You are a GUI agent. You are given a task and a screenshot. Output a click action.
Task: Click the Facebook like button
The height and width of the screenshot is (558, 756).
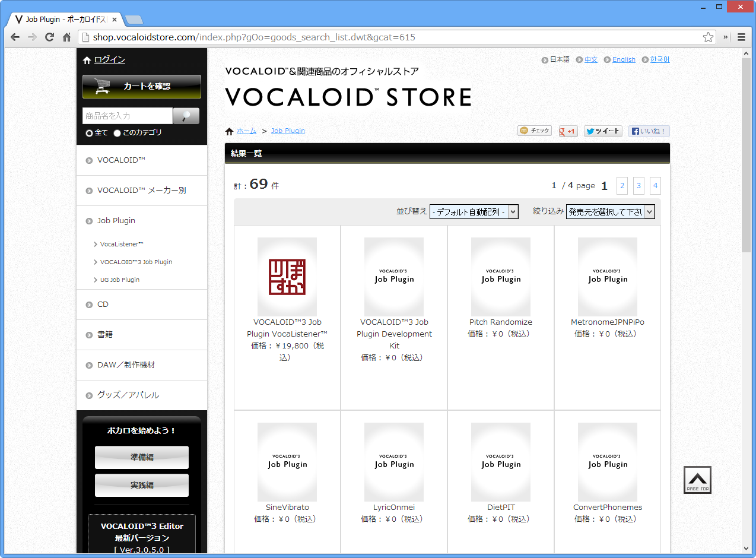tap(649, 131)
